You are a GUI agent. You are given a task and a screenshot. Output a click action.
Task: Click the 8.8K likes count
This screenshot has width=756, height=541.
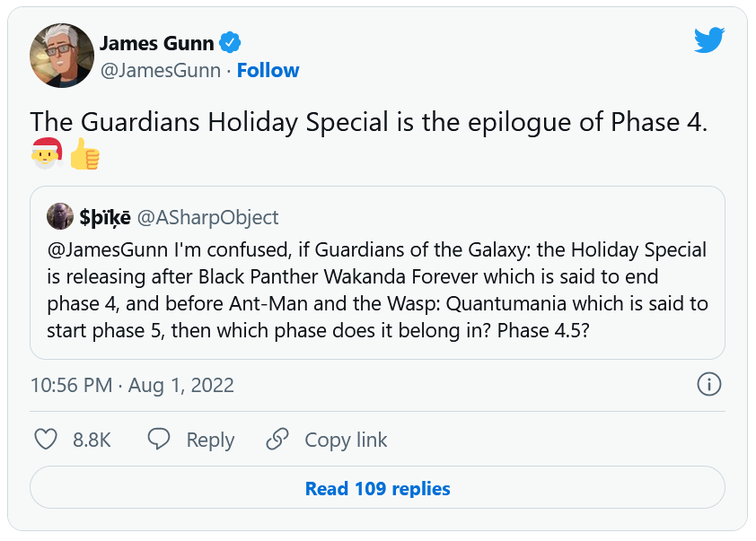[x=92, y=440]
